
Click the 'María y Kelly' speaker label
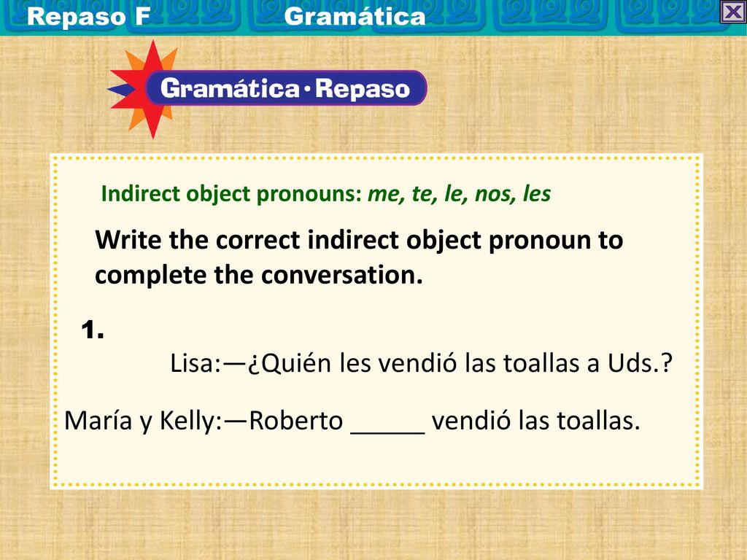point(144,421)
